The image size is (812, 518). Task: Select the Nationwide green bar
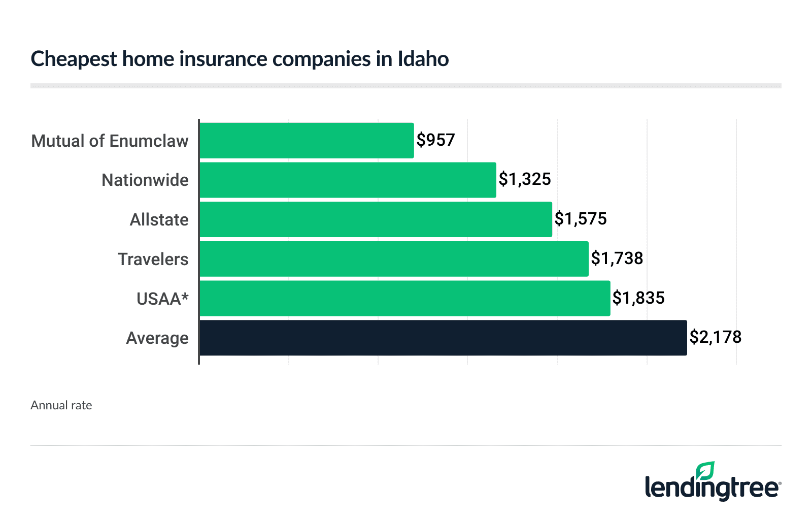pyautogui.click(x=348, y=180)
